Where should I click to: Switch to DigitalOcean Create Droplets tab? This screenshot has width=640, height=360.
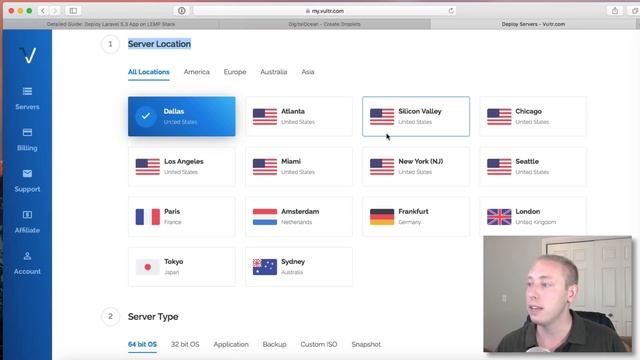pos(324,24)
